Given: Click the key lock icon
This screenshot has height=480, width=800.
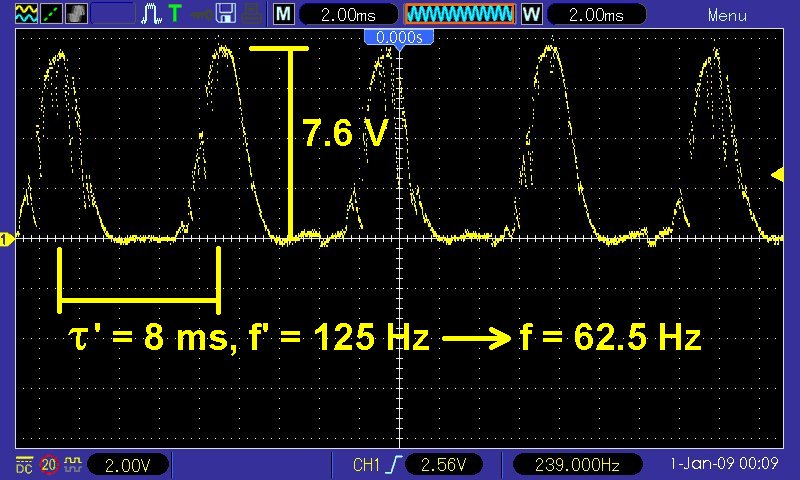Looking at the screenshot, I should [x=202, y=13].
